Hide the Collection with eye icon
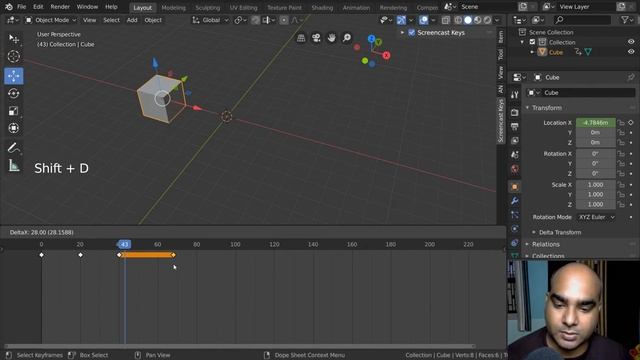This screenshot has width=640, height=360. click(631, 42)
